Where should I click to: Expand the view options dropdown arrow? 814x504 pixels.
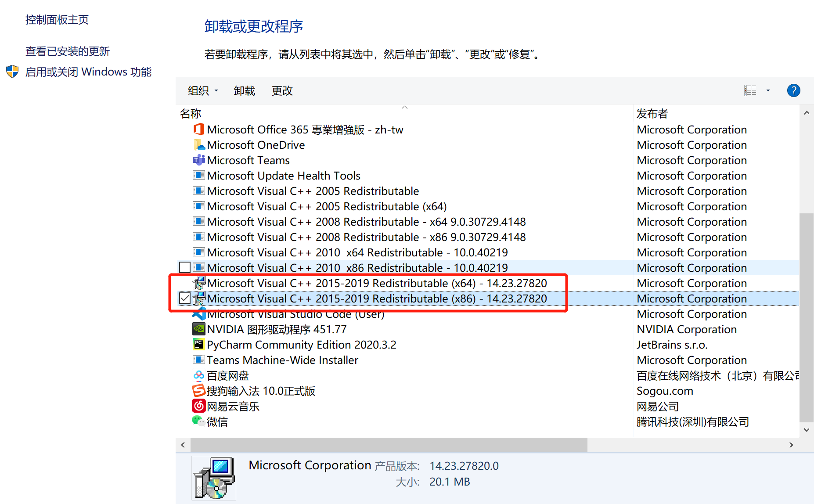768,90
